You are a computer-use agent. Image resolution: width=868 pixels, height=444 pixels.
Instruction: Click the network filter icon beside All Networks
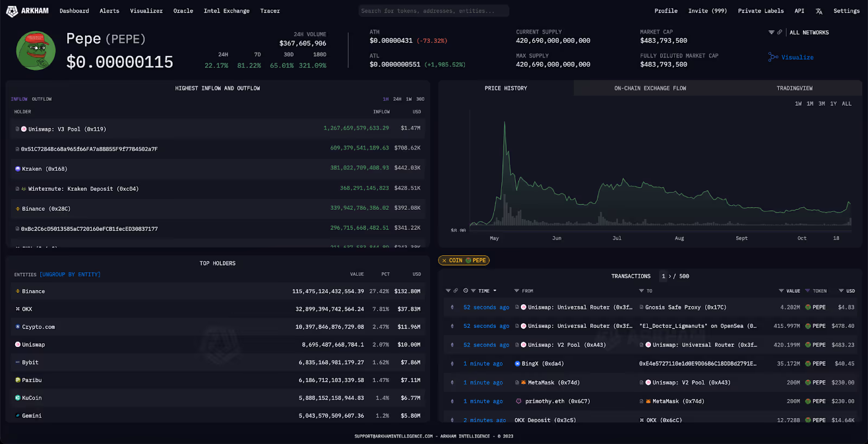[x=771, y=33]
